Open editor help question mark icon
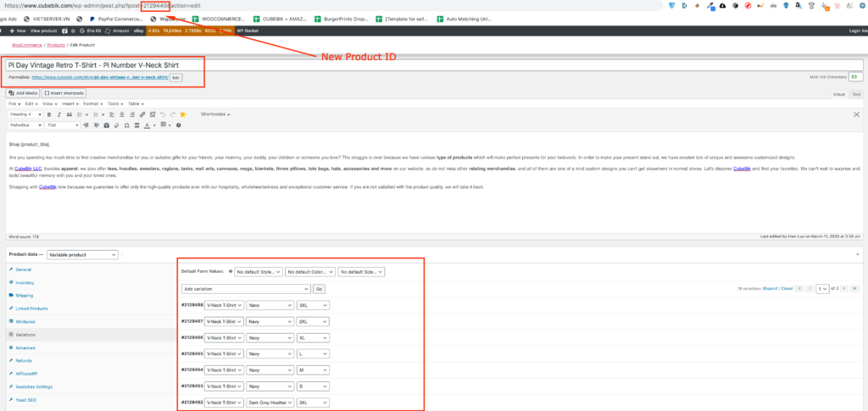This screenshot has width=868, height=411. [178, 125]
